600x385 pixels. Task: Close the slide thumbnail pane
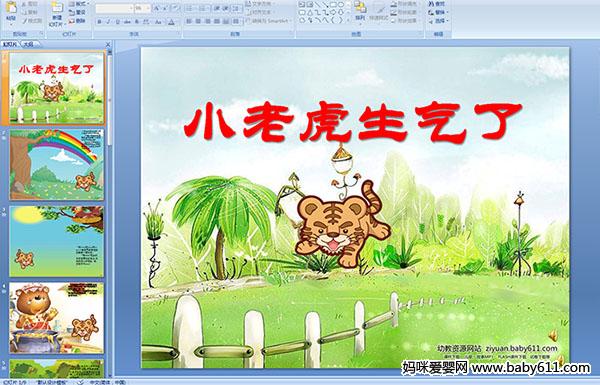tap(108, 44)
